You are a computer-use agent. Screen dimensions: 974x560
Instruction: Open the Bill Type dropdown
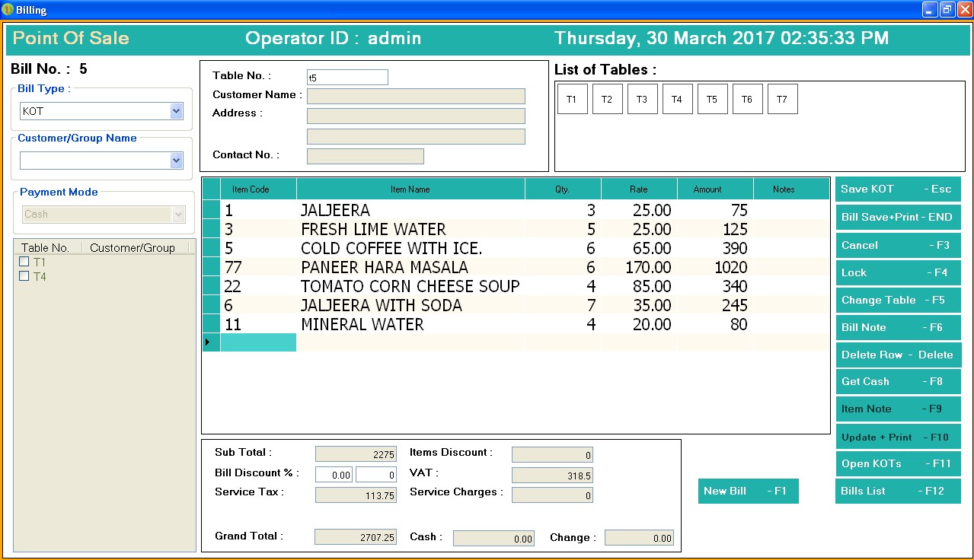pos(177,110)
